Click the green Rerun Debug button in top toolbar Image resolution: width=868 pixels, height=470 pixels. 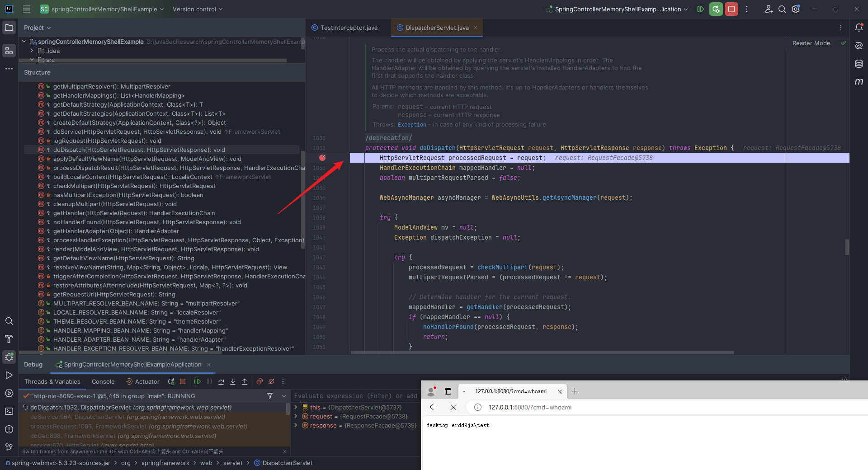coord(716,9)
